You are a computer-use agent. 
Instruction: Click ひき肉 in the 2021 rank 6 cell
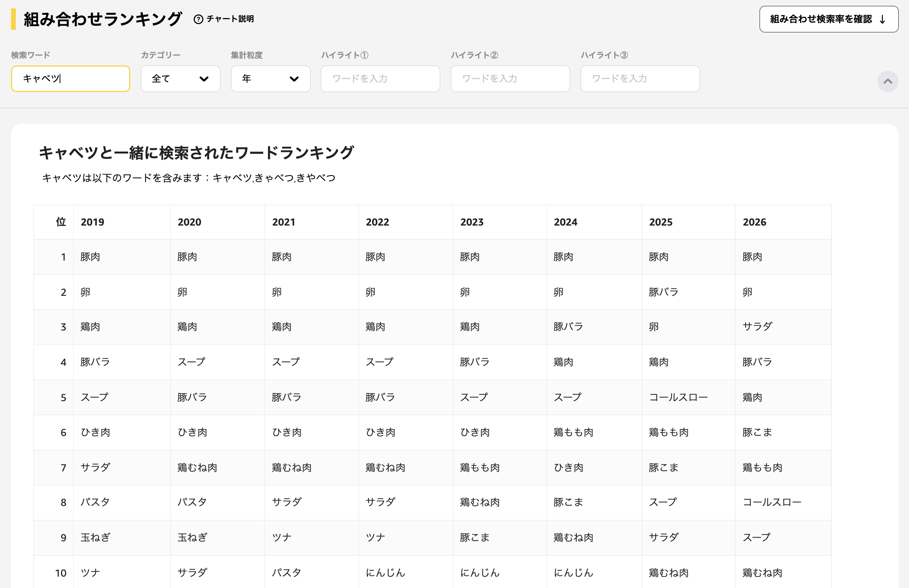287,432
